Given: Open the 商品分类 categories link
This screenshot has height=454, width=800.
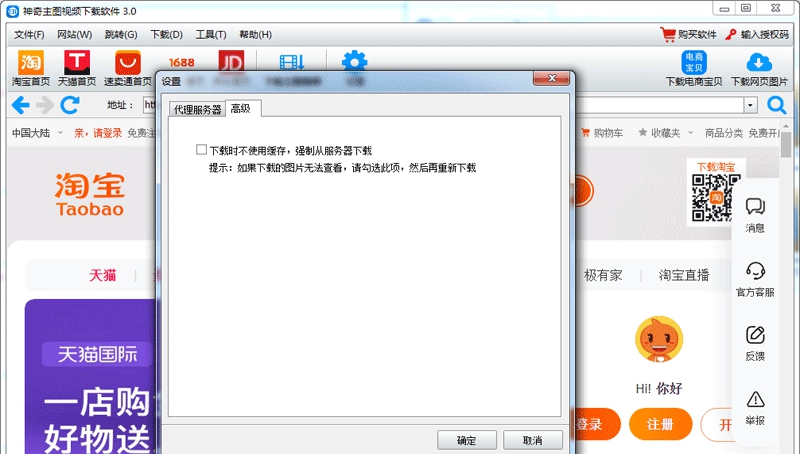Looking at the screenshot, I should (723, 133).
